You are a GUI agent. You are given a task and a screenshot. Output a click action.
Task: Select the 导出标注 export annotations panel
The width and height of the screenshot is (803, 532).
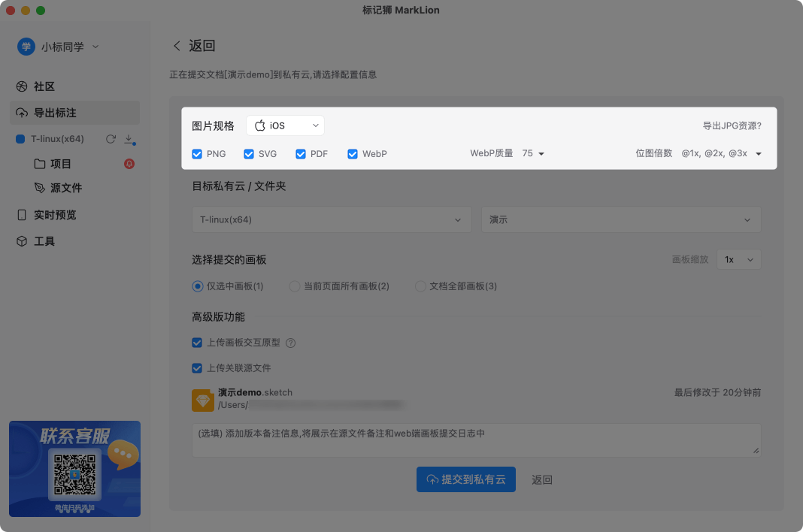(56, 113)
